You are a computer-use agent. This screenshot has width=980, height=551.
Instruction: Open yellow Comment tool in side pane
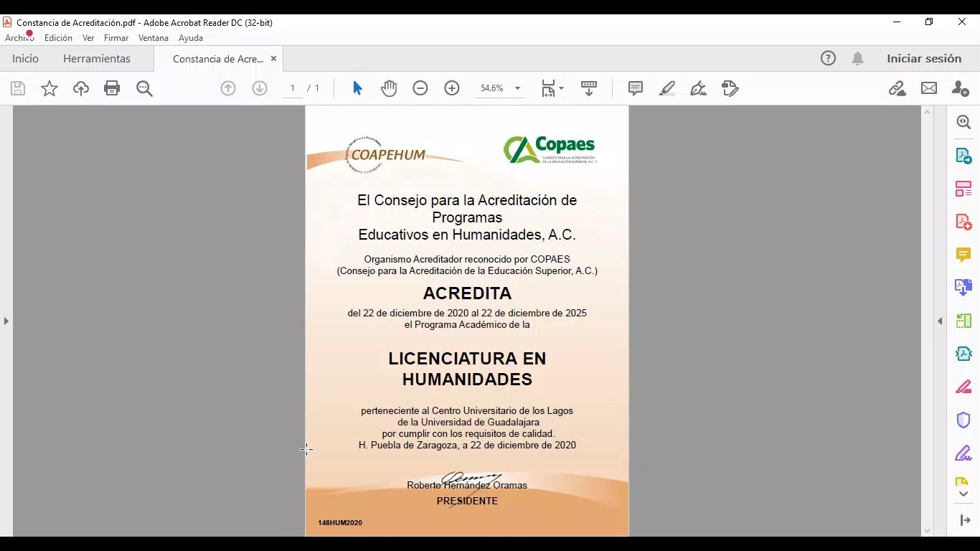[x=963, y=255]
